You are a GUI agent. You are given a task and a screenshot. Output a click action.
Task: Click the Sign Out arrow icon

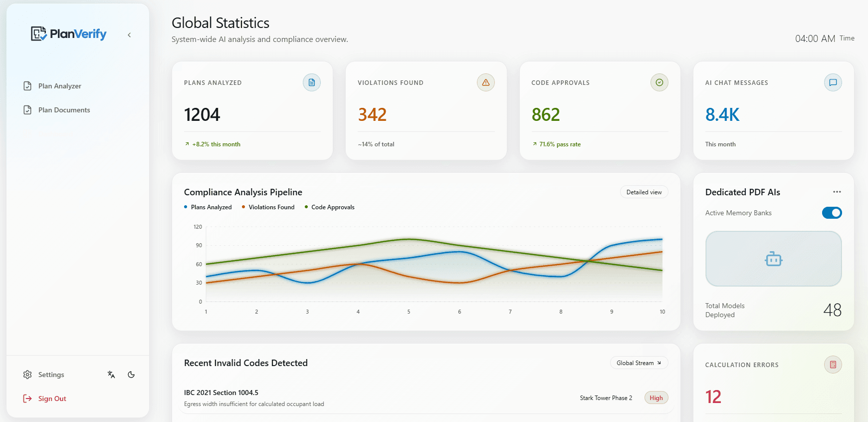click(x=27, y=399)
